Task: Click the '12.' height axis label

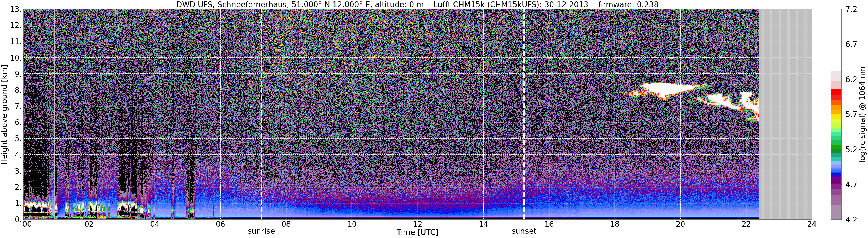Action: point(16,25)
